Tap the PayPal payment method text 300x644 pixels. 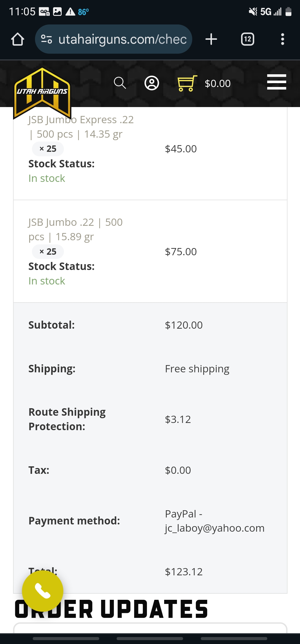[x=215, y=521]
